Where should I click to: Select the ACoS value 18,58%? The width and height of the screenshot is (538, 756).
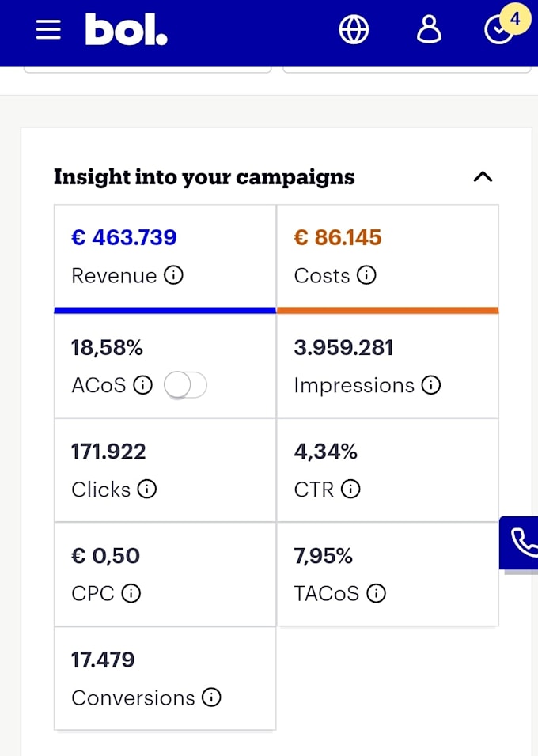(107, 348)
